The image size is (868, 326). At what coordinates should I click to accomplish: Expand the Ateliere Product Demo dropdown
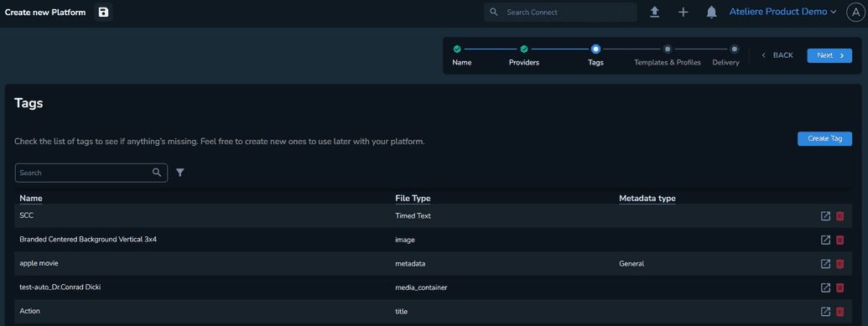782,12
